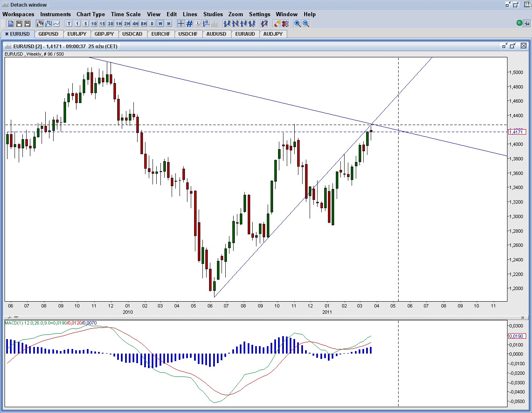The width and height of the screenshot is (532, 413).
Task: Switch to line chart type icon
Action: click(x=57, y=24)
